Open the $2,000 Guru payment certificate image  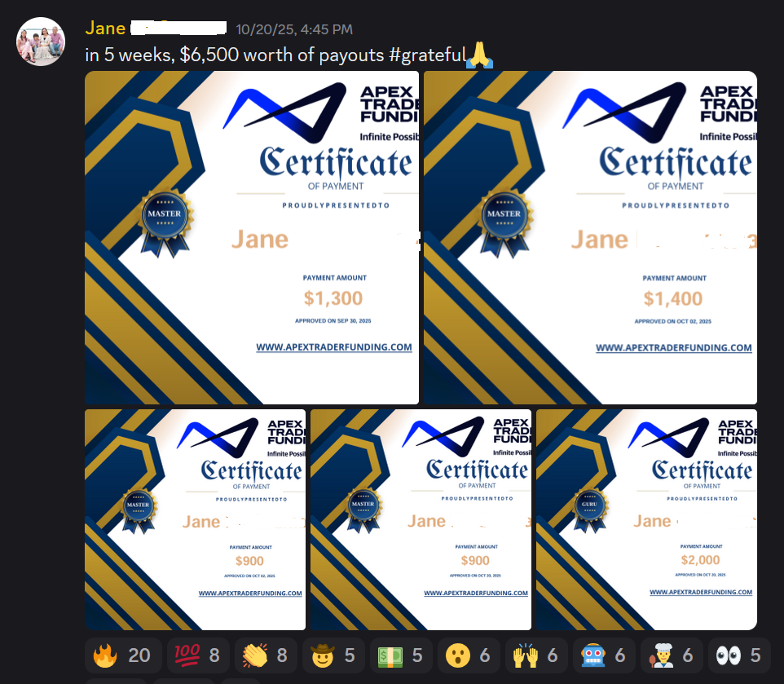(x=646, y=519)
